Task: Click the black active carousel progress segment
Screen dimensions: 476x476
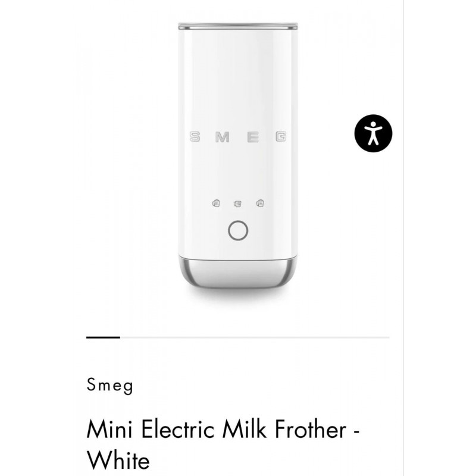Action: click(103, 337)
